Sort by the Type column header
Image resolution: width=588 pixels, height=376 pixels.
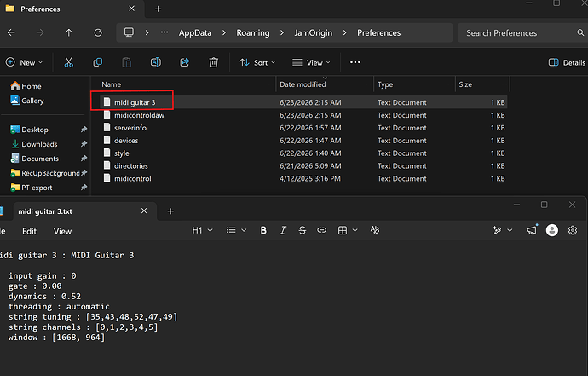(385, 84)
